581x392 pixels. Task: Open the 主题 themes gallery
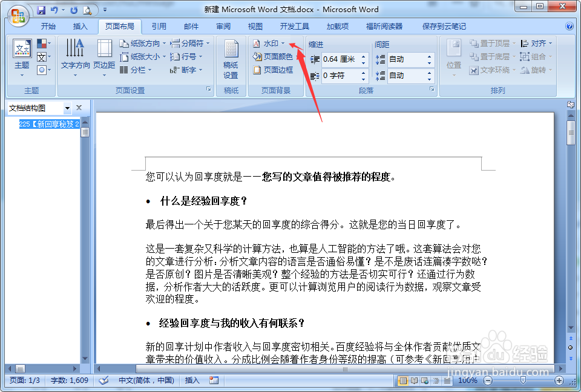coord(22,58)
